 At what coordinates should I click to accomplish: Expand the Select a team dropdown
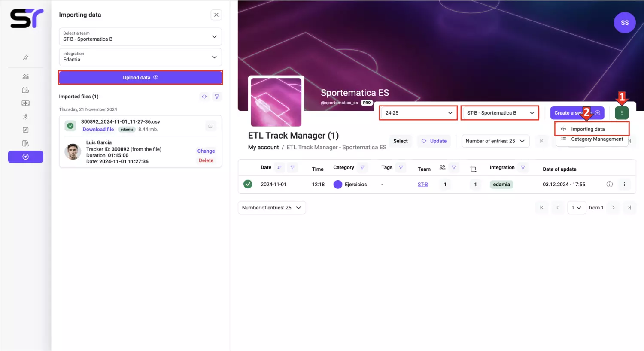140,37
